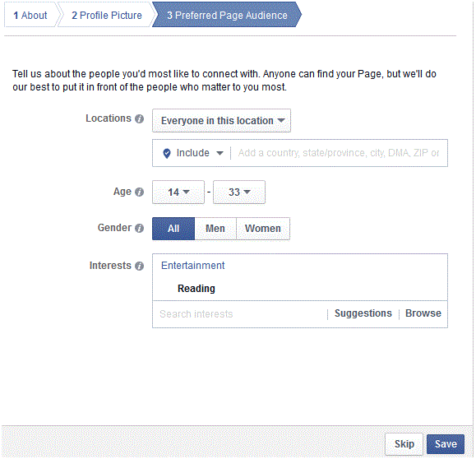This screenshot has width=476, height=459.
Task: Click the Save button
Action: pos(446,444)
